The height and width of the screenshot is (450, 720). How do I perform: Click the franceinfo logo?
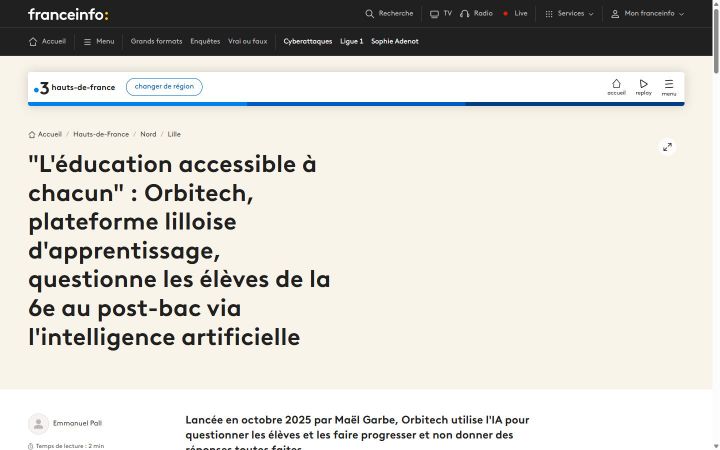(x=68, y=15)
